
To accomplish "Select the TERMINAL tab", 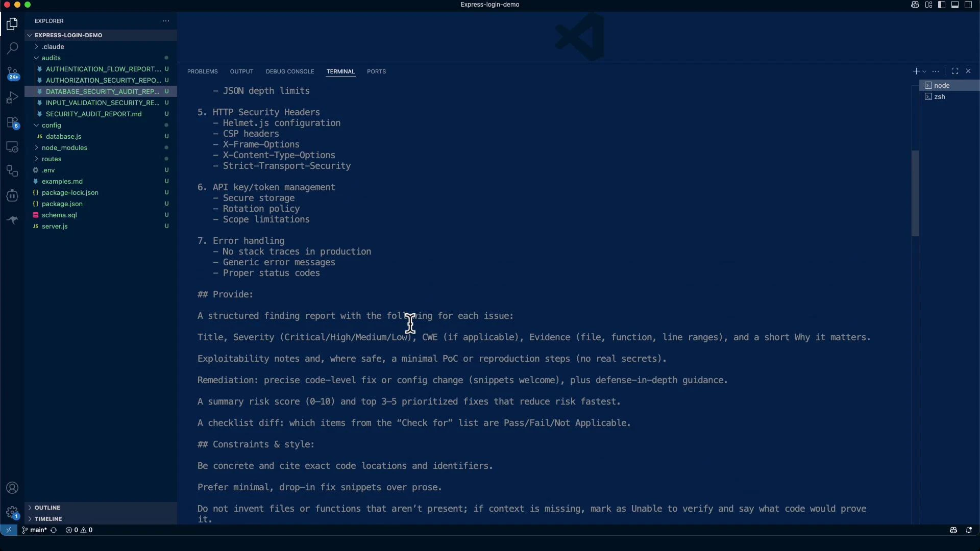I will tap(340, 71).
